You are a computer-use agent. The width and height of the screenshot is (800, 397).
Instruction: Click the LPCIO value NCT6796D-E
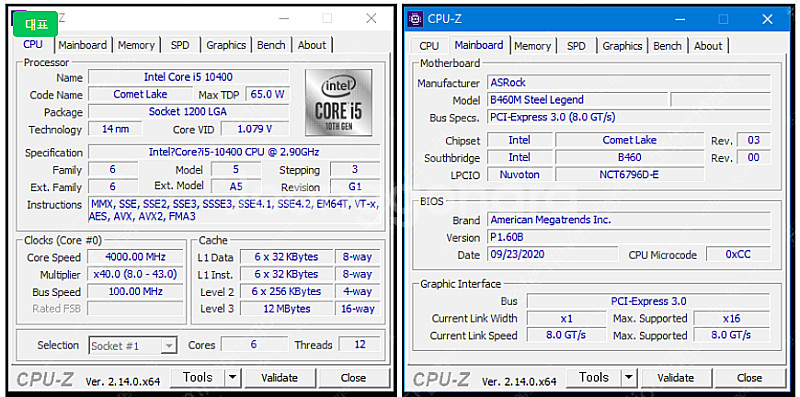pos(630,175)
